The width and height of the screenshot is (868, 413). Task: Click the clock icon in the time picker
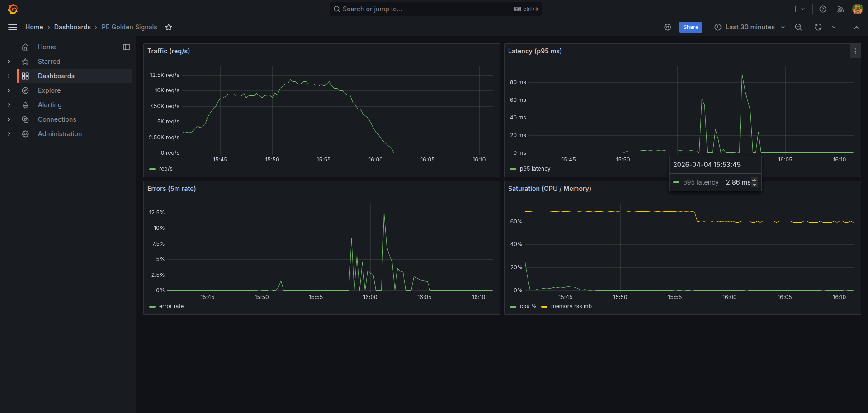coord(717,27)
